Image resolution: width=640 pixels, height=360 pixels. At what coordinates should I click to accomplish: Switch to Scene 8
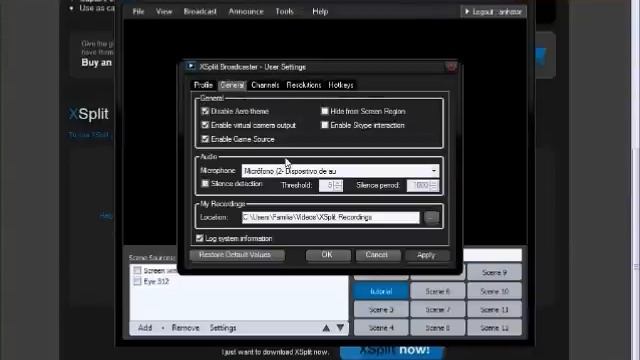point(438,328)
